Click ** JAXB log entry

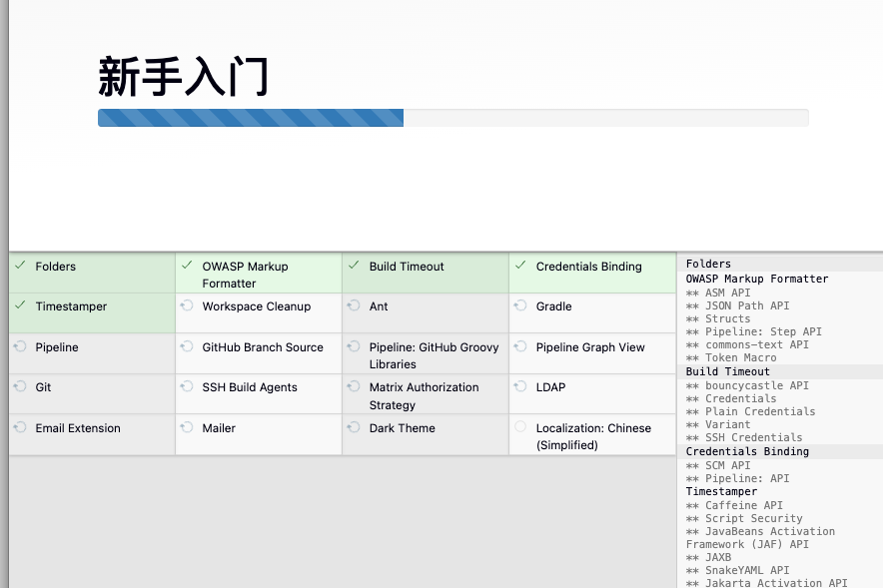pos(708,557)
